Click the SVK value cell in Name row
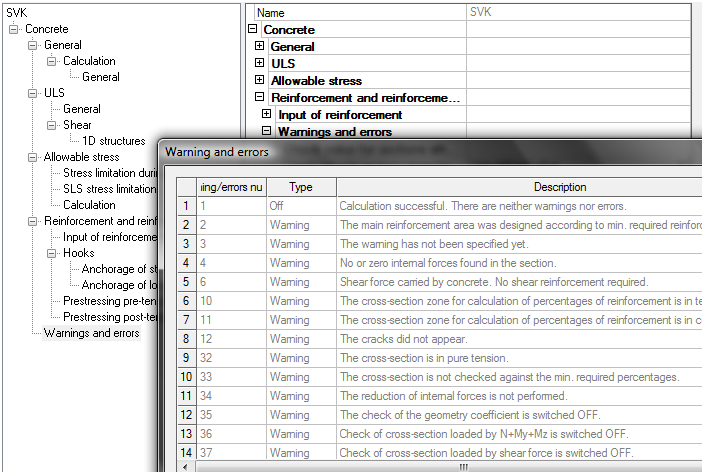Screen dimensions: 704x474 point(578,12)
